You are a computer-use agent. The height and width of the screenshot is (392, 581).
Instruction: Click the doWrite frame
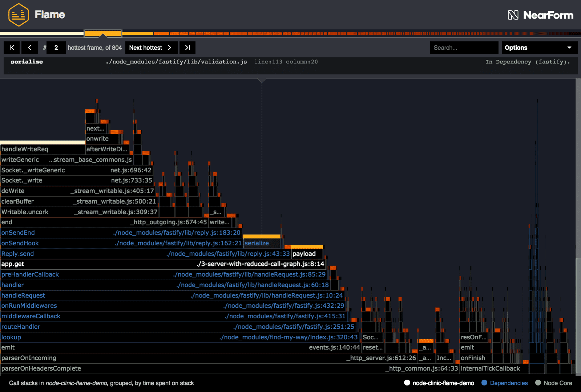[78, 191]
